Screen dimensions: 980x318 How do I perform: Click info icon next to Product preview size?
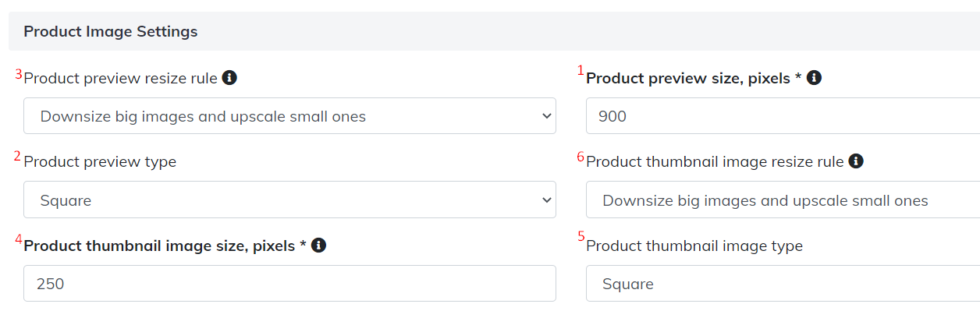coord(814,78)
